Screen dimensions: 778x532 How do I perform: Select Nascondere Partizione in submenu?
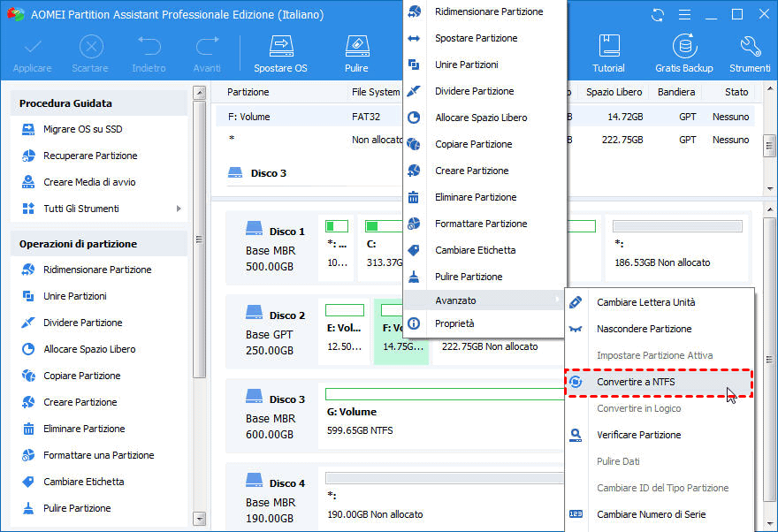click(x=660, y=329)
